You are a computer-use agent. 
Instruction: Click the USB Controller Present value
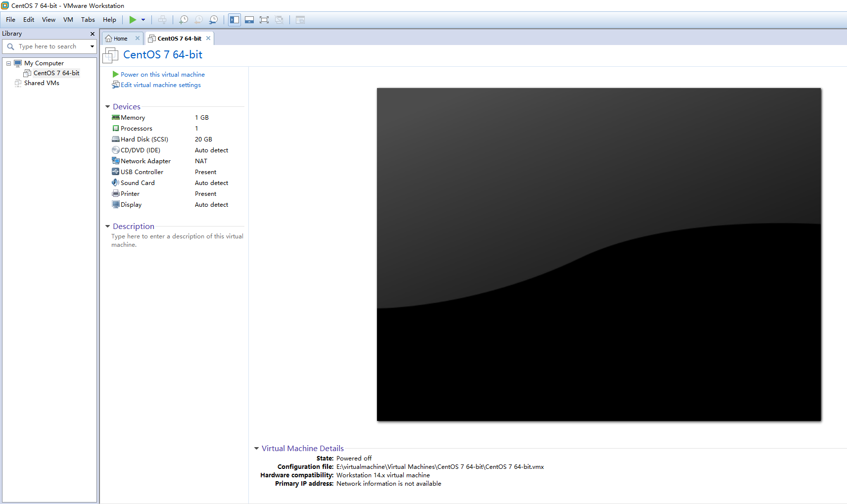pos(205,172)
